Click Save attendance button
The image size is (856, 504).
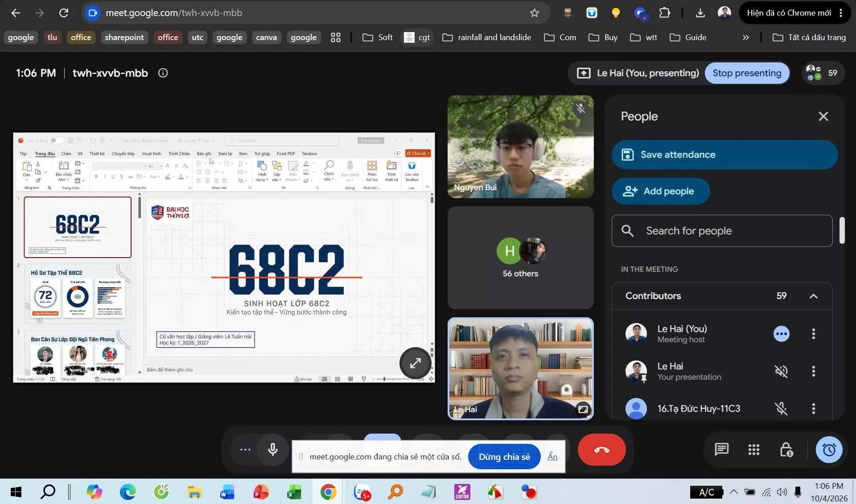[x=724, y=155]
